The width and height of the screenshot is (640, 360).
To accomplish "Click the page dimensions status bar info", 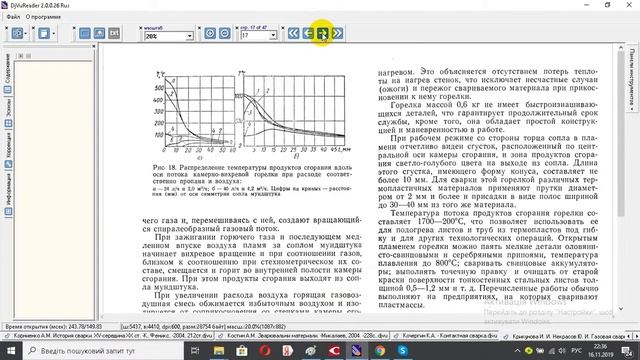I will tap(203, 327).
